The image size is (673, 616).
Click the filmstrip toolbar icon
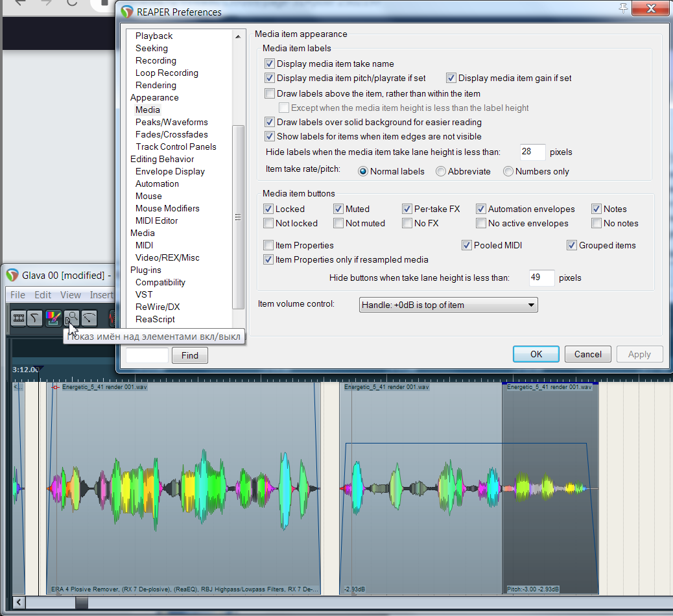pyautogui.click(x=18, y=318)
